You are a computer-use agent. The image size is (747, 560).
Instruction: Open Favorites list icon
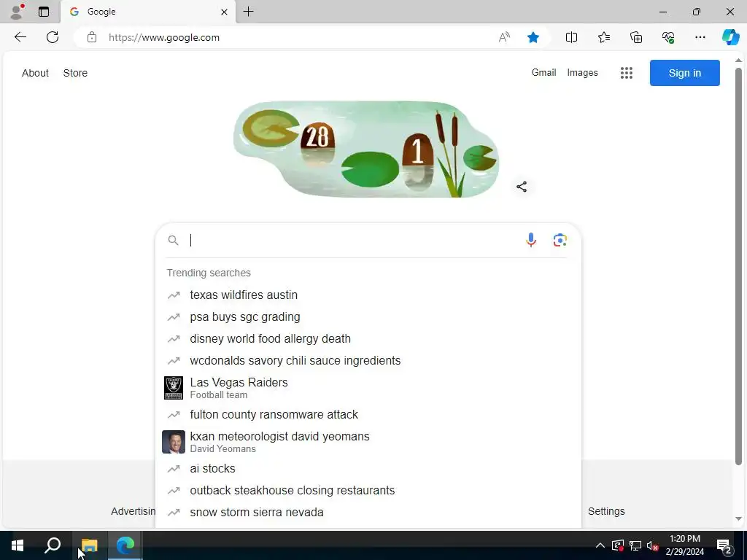(x=603, y=37)
